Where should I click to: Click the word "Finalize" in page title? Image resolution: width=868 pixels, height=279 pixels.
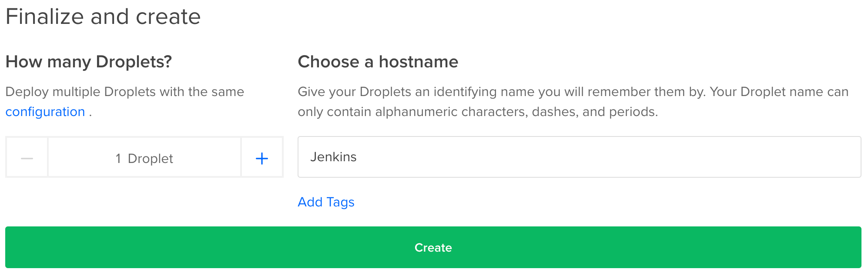pyautogui.click(x=44, y=17)
